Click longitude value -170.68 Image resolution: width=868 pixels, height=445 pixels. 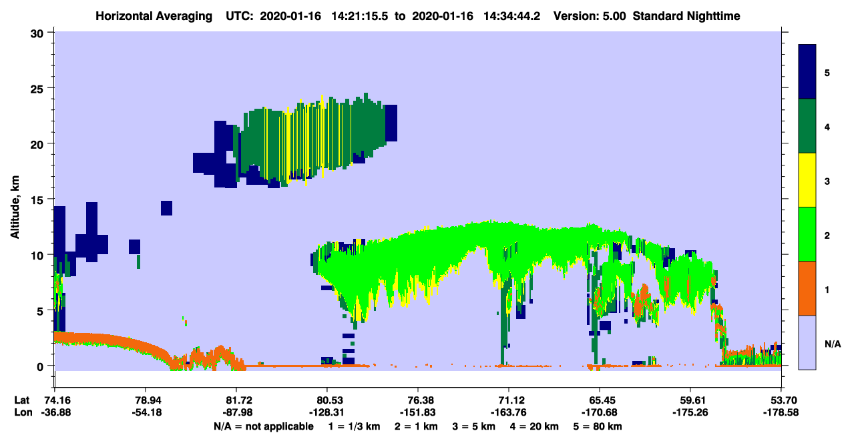(x=600, y=413)
